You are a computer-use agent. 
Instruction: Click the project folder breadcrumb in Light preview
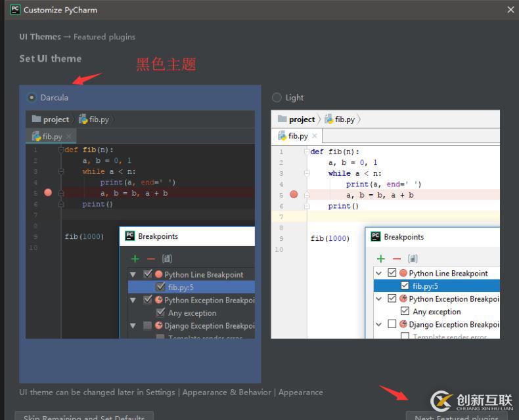[x=296, y=119]
